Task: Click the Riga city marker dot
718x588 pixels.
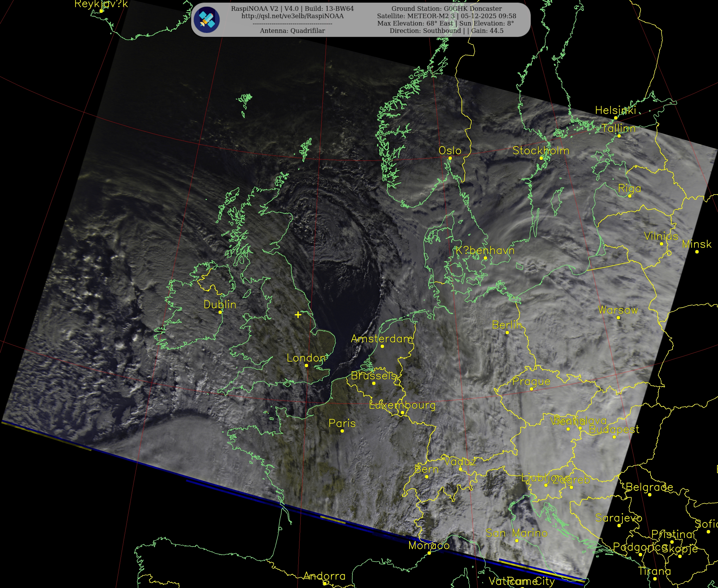Action: 630,196
